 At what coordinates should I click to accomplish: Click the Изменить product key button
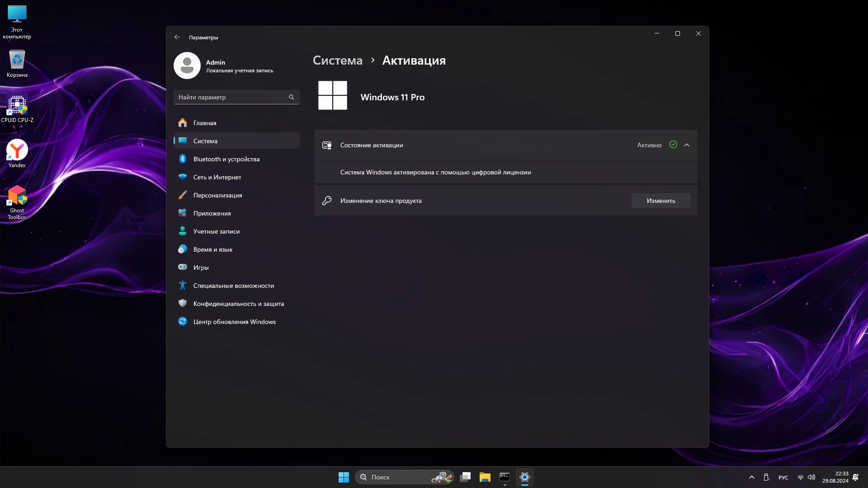660,201
